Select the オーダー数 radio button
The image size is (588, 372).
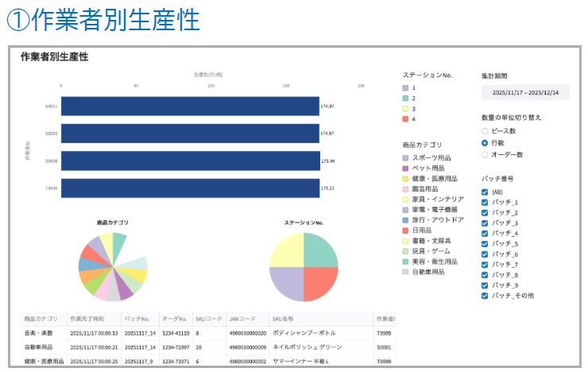485,154
